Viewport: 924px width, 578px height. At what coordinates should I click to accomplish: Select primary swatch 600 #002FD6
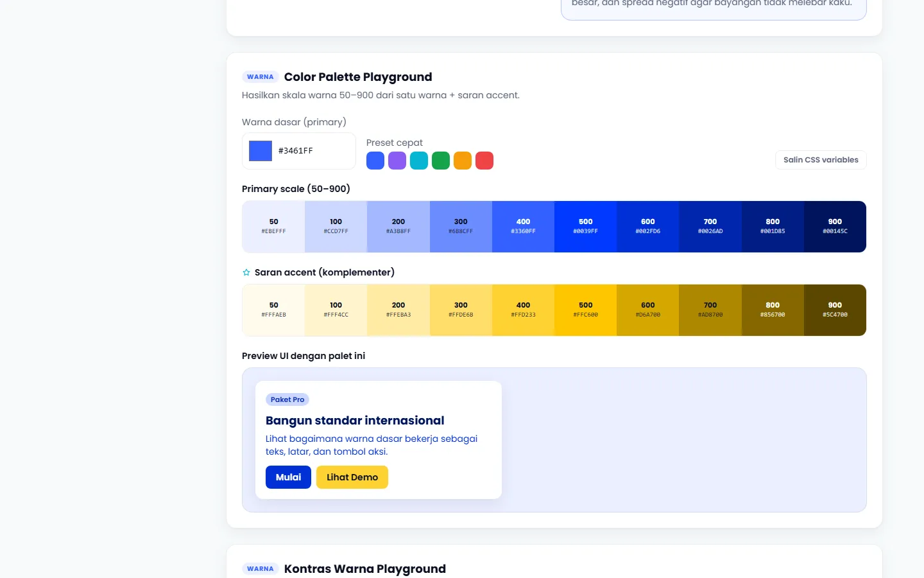(x=648, y=227)
